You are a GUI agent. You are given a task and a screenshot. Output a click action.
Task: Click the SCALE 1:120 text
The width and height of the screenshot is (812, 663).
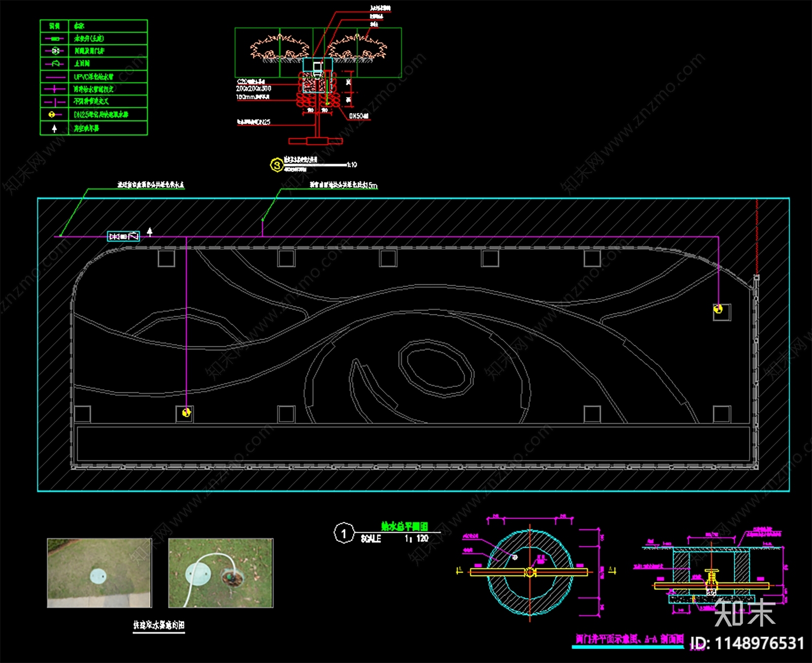point(395,539)
